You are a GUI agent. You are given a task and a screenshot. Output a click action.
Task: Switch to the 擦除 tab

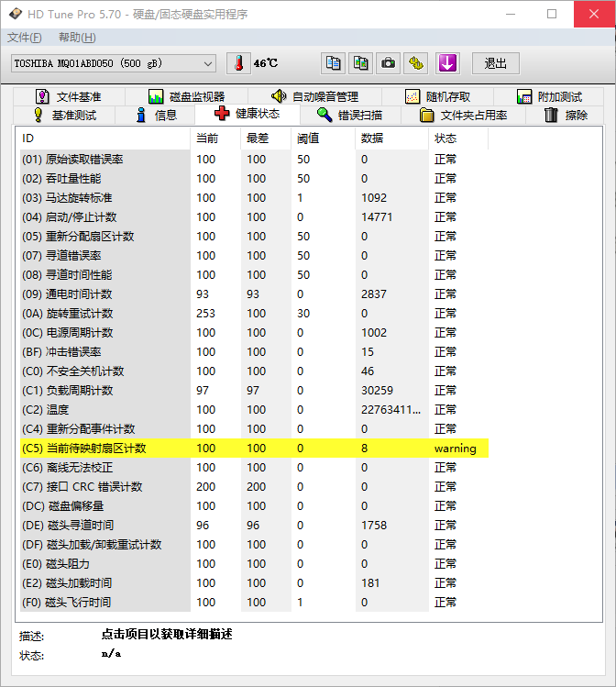point(566,116)
